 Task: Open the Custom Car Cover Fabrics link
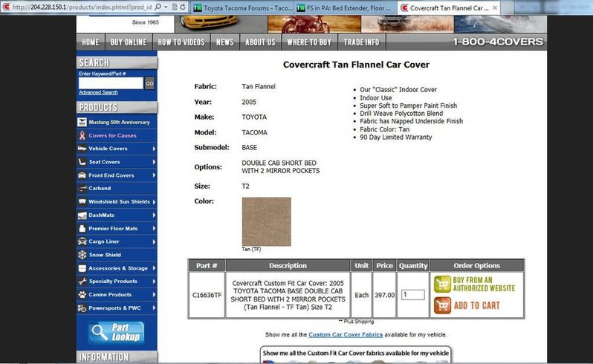pyautogui.click(x=346, y=334)
